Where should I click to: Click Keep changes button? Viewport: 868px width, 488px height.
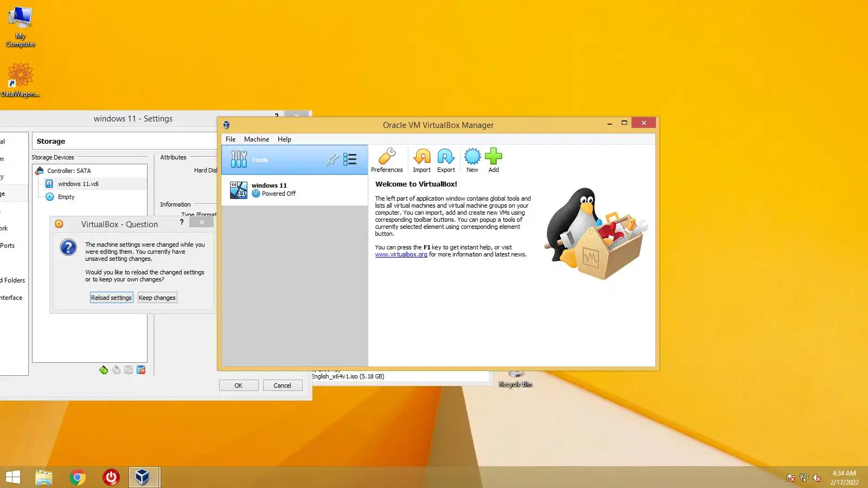point(157,298)
